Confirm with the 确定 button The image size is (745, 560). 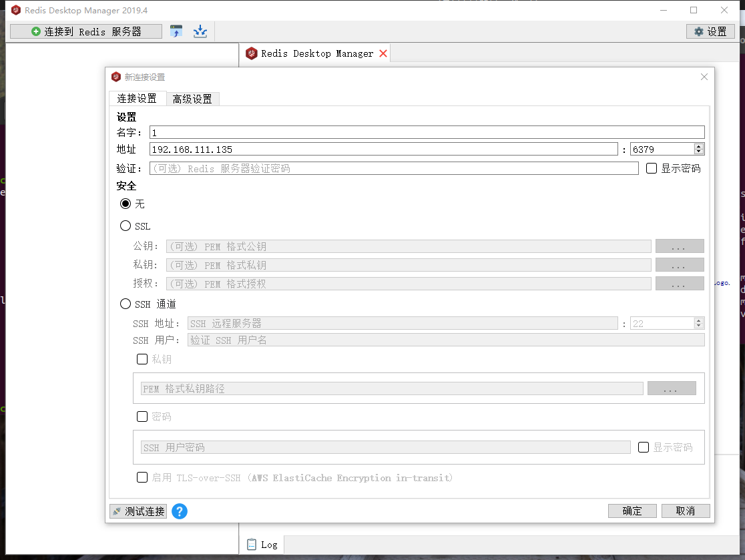tap(632, 511)
